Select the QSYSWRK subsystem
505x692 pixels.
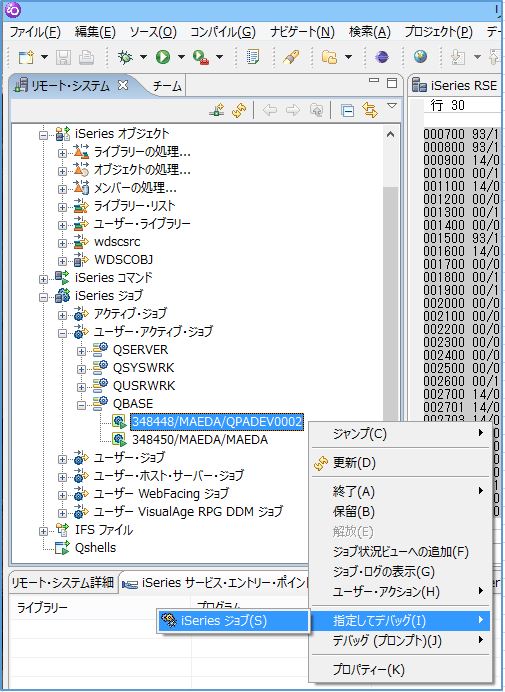(143, 368)
